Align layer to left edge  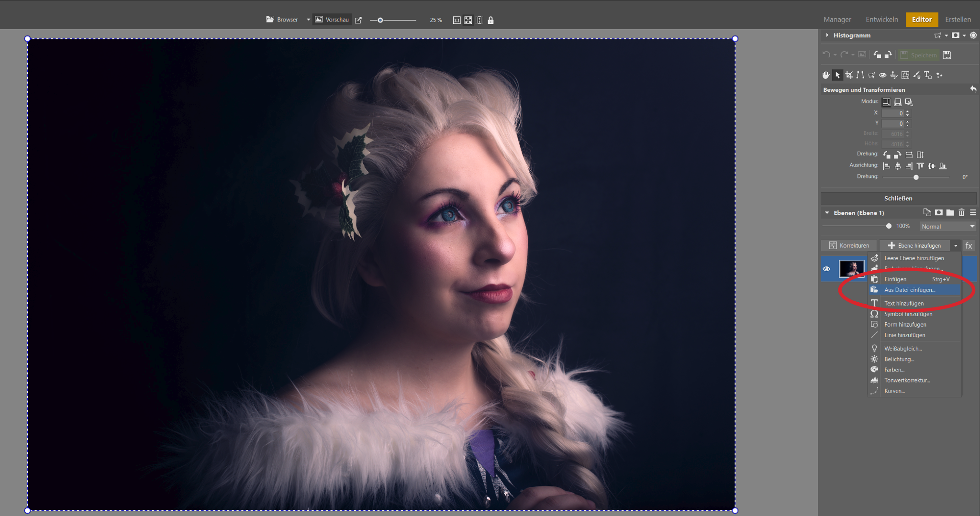[886, 166]
